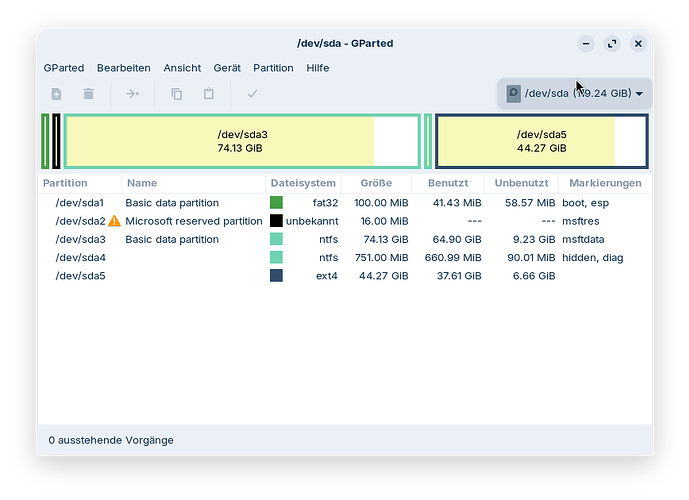The image size is (689, 500).
Task: Click the apply operations checkmark icon
Action: tap(252, 94)
